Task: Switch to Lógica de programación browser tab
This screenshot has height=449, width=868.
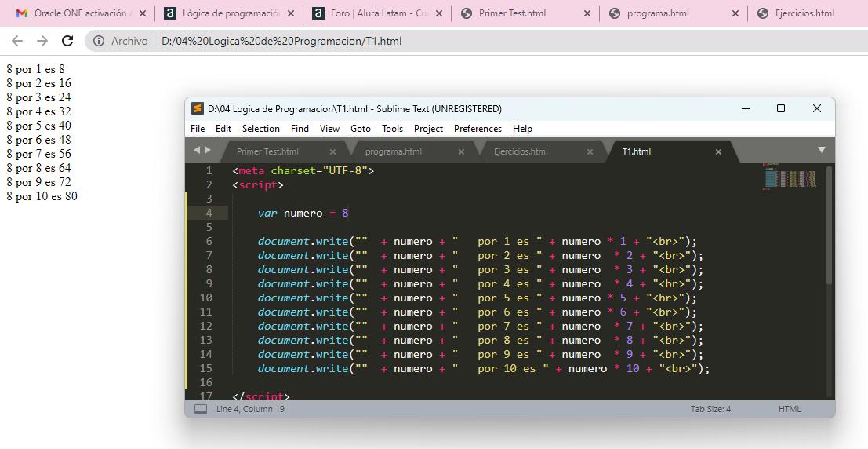Action: click(x=229, y=13)
